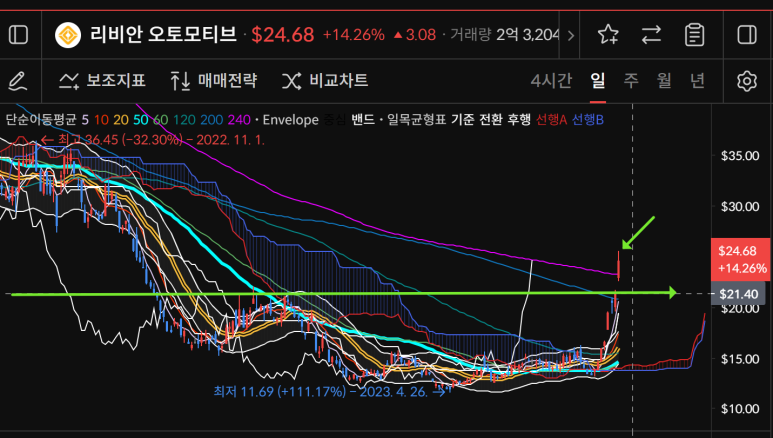The width and height of the screenshot is (773, 438).
Task: Click the 최저 11.69 low marker label
Action: coord(329,392)
